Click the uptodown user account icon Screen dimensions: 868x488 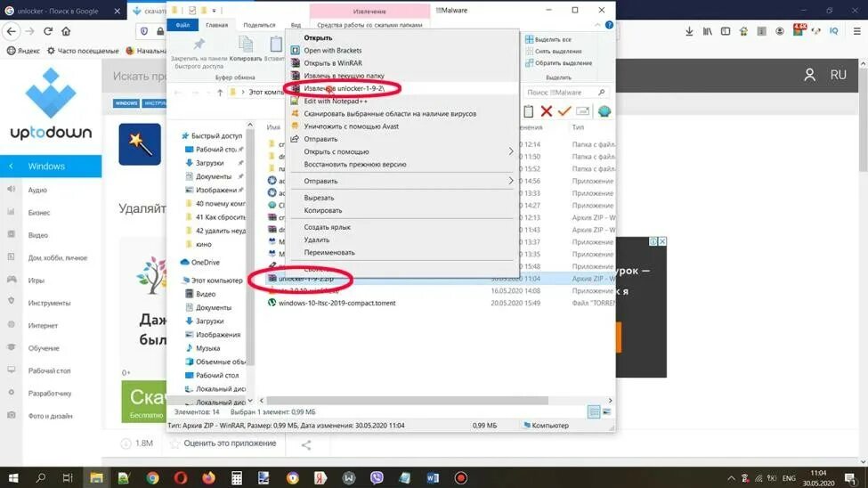tap(809, 75)
